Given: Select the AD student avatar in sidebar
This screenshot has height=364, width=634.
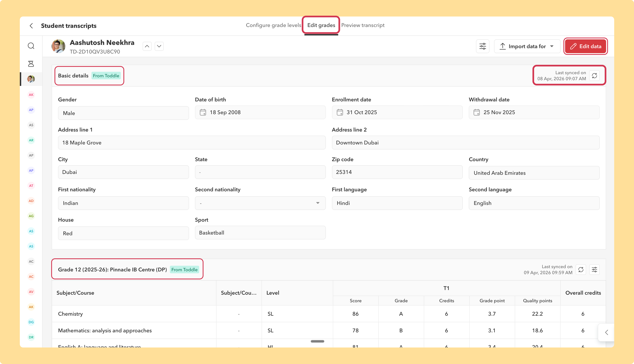Looking at the screenshot, I should 31,201.
